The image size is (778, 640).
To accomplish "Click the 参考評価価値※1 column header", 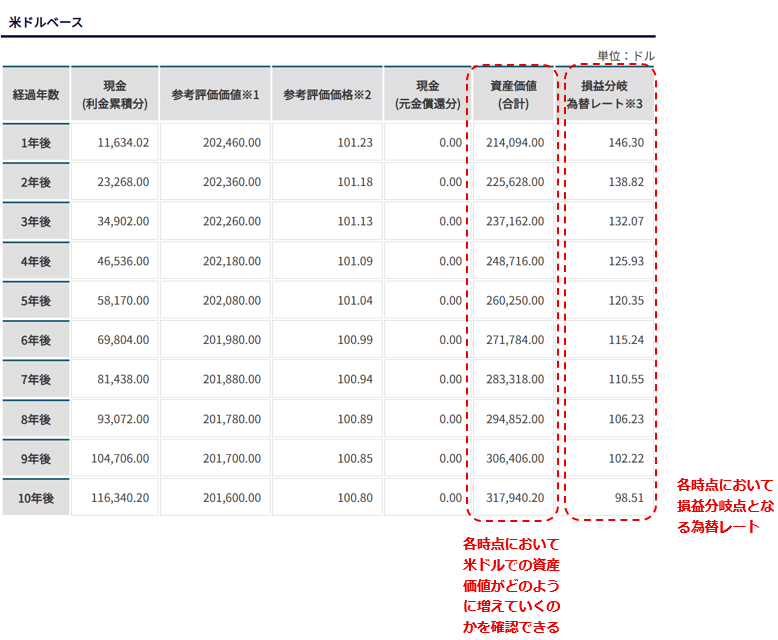I will click(215, 95).
